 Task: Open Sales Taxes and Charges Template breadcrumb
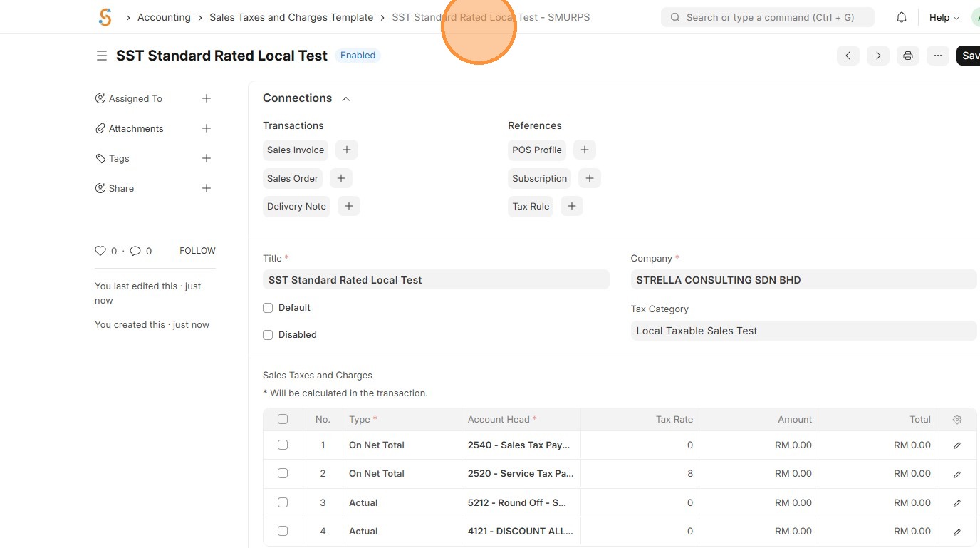point(291,17)
